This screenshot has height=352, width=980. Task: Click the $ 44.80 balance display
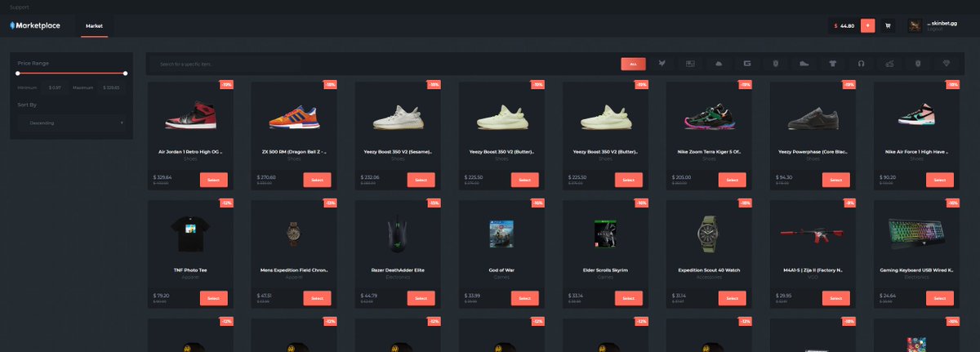(x=844, y=26)
